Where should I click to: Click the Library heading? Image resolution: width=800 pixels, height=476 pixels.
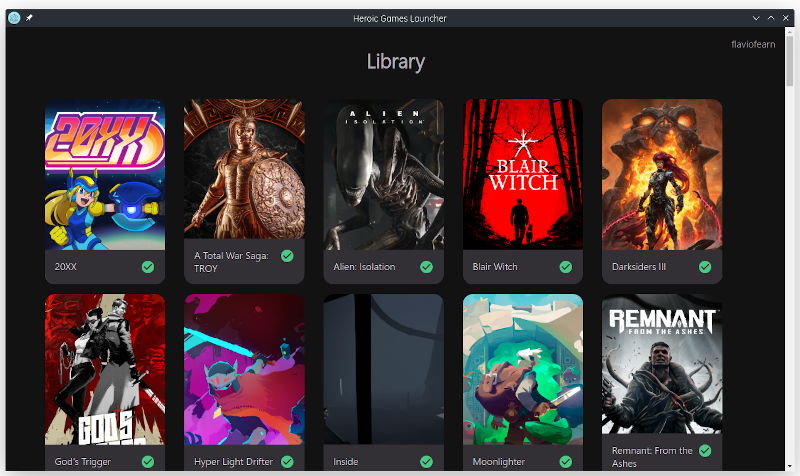click(x=396, y=62)
